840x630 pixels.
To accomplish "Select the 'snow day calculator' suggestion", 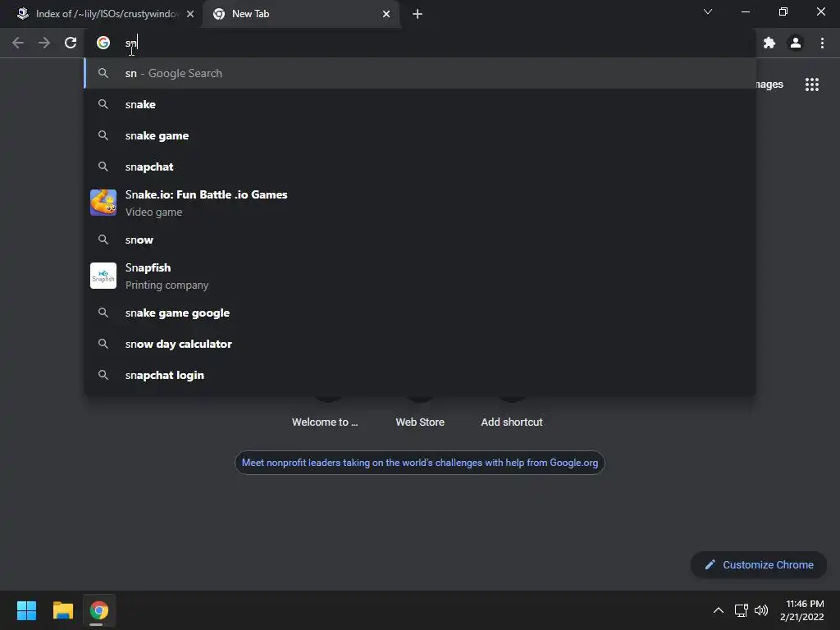I will (x=420, y=344).
